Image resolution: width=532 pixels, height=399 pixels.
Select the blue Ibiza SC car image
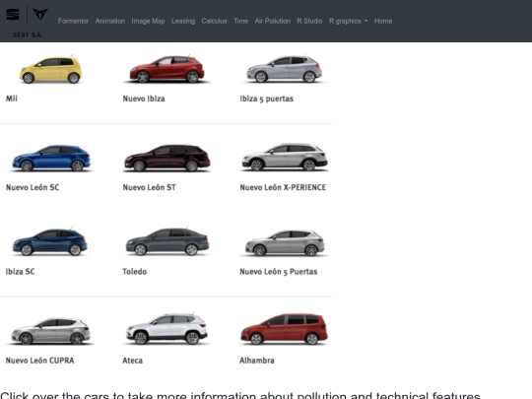50,241
